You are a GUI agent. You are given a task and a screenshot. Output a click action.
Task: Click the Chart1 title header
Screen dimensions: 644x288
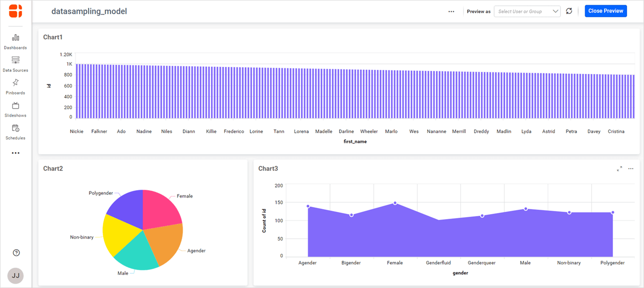click(52, 37)
